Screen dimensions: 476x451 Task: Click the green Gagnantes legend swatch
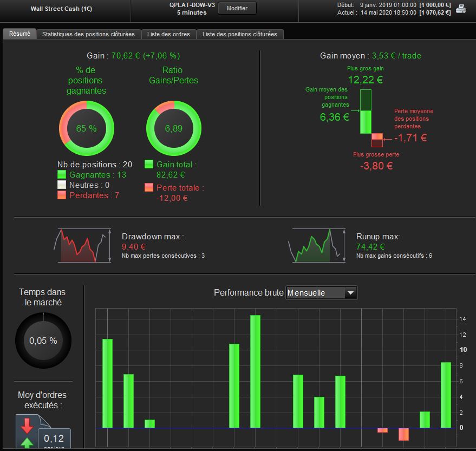tap(62, 174)
